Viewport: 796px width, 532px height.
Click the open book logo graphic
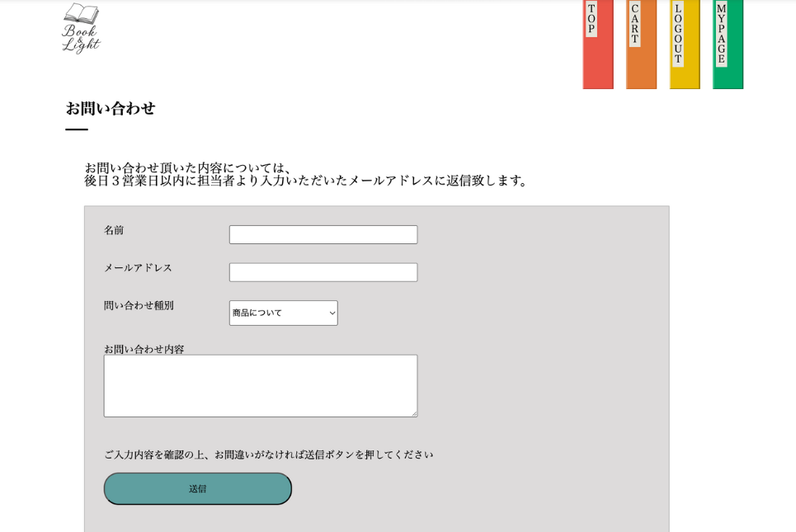tap(81, 13)
